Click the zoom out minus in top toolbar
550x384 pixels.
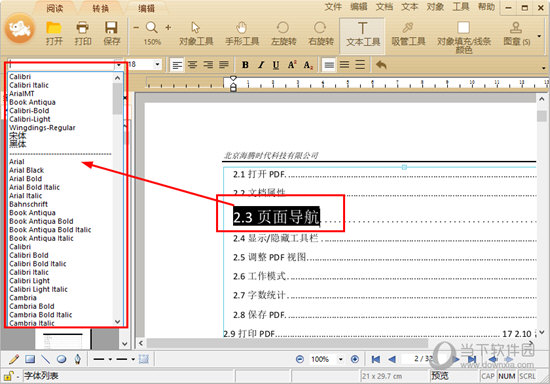(136, 27)
